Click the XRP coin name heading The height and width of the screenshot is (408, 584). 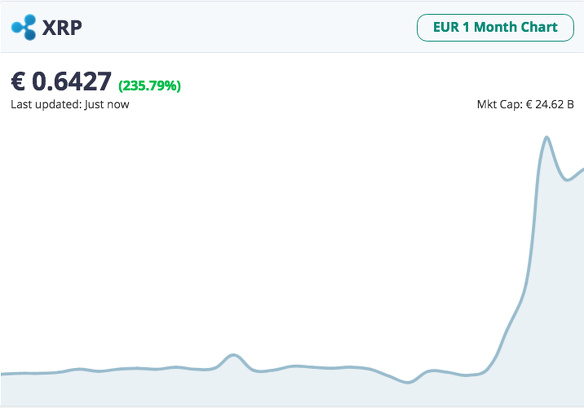click(62, 28)
